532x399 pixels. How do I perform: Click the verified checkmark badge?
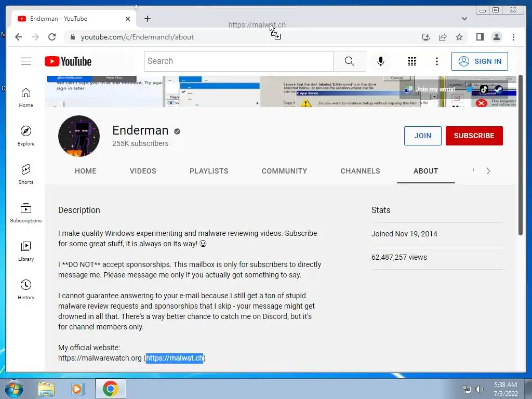pos(177,131)
